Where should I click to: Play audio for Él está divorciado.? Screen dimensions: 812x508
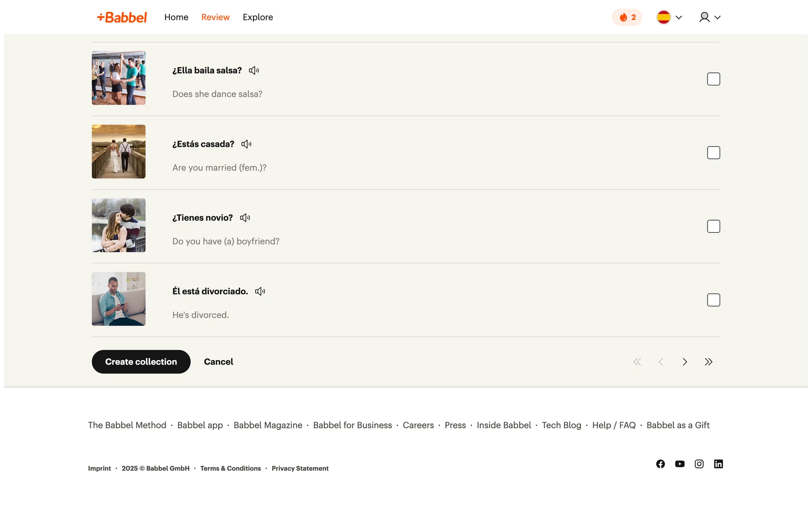coord(260,292)
